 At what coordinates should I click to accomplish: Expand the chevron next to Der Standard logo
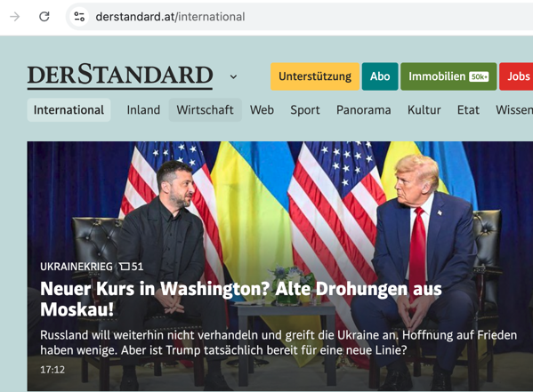point(233,77)
